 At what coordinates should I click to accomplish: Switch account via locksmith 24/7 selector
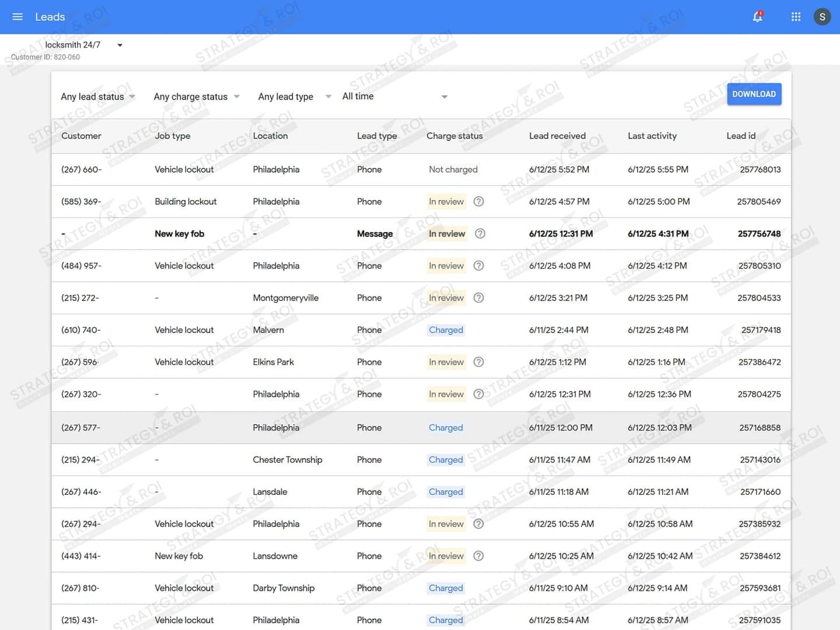[x=83, y=45]
